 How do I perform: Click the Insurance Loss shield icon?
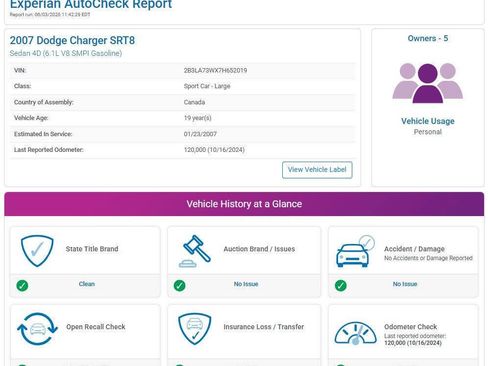[195, 329]
